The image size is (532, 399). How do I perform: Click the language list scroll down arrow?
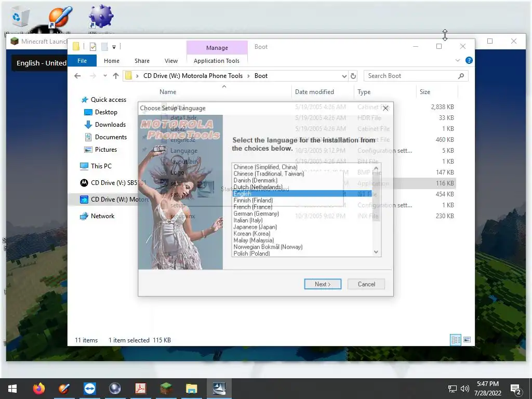click(x=376, y=252)
